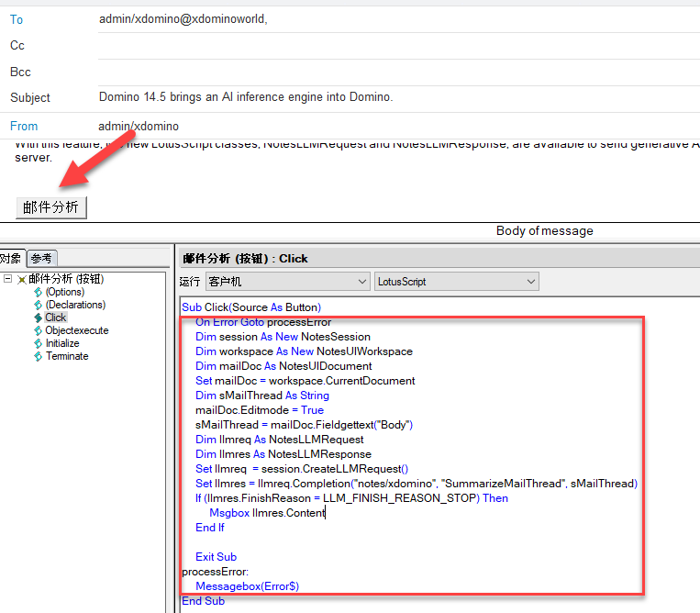Screen dimensions: 700x613
Task: Click the button object icon beside 邮件分析
Action: tap(21, 280)
